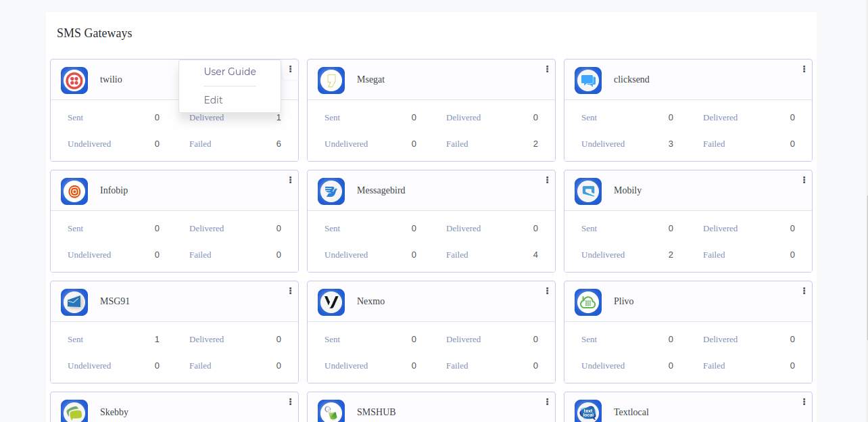The width and height of the screenshot is (868, 422).
Task: Choose Edit in the twilio options menu
Action: [x=214, y=100]
